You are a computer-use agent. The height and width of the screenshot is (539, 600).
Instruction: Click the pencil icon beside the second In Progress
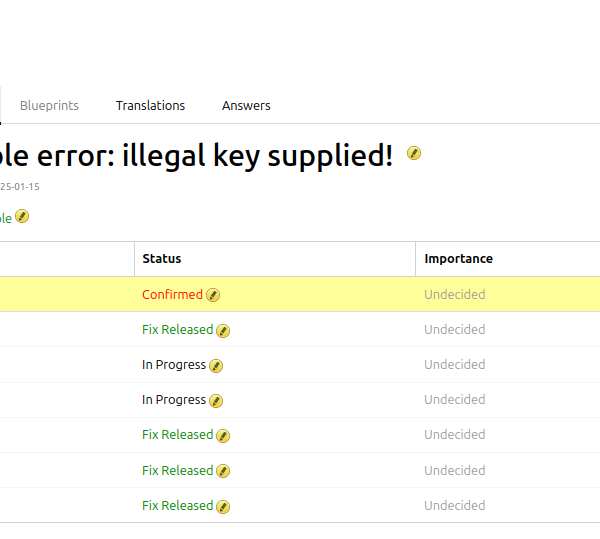coord(216,401)
